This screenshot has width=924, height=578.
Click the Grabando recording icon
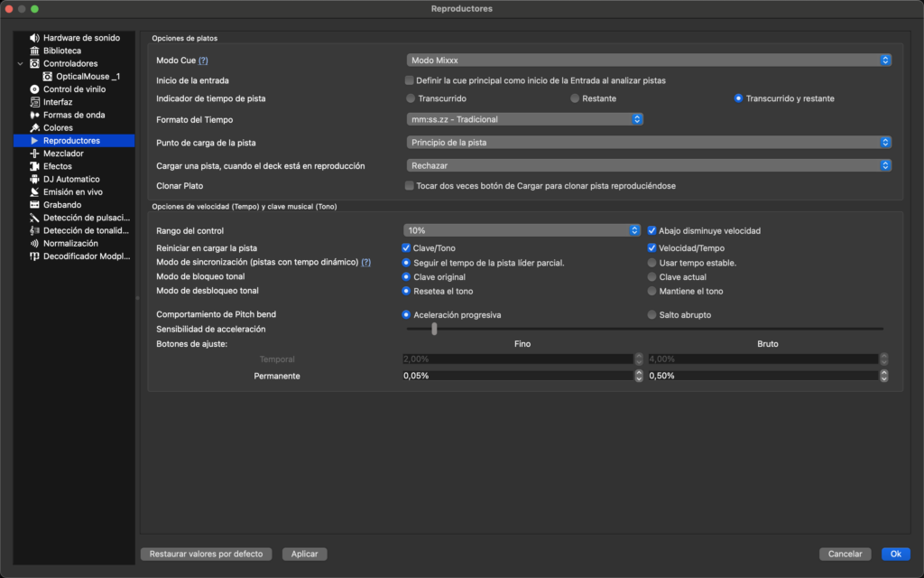[35, 205]
